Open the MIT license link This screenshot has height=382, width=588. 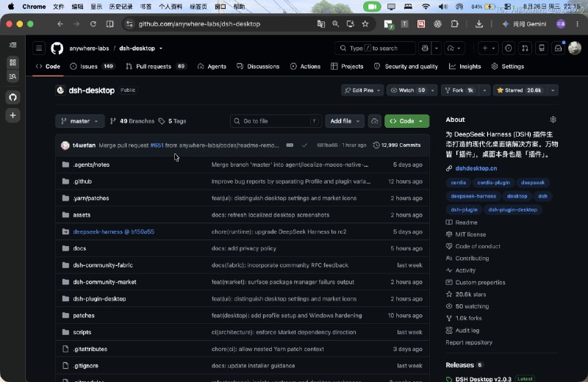(470, 234)
